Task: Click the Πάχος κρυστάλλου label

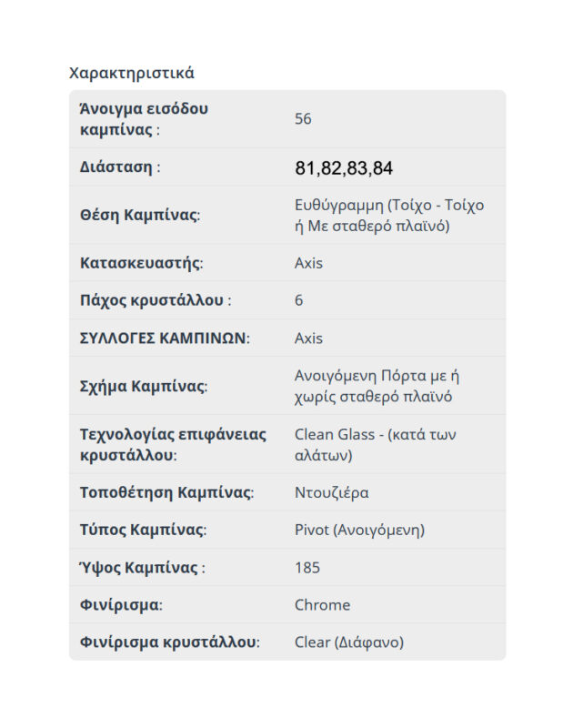Action: pyautogui.click(x=156, y=300)
